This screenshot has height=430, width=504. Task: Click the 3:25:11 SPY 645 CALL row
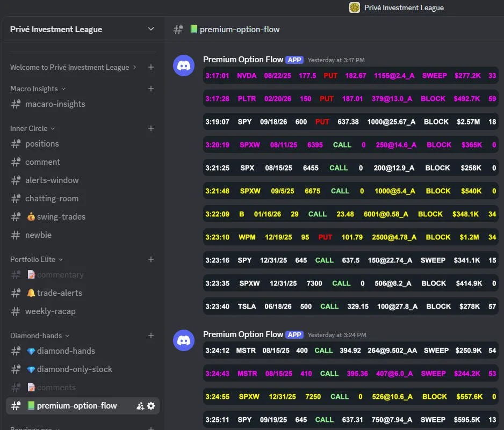pyautogui.click(x=351, y=420)
